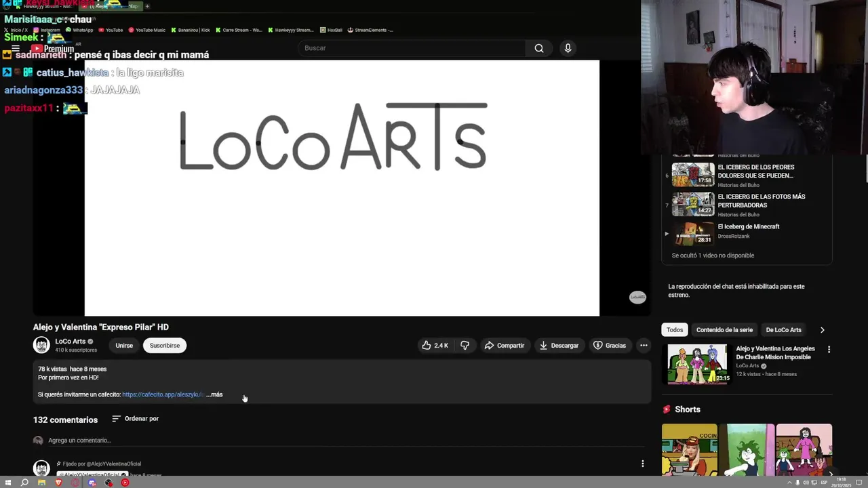Dislike the video with thumbs-down
This screenshot has height=488, width=868.
coord(465,346)
